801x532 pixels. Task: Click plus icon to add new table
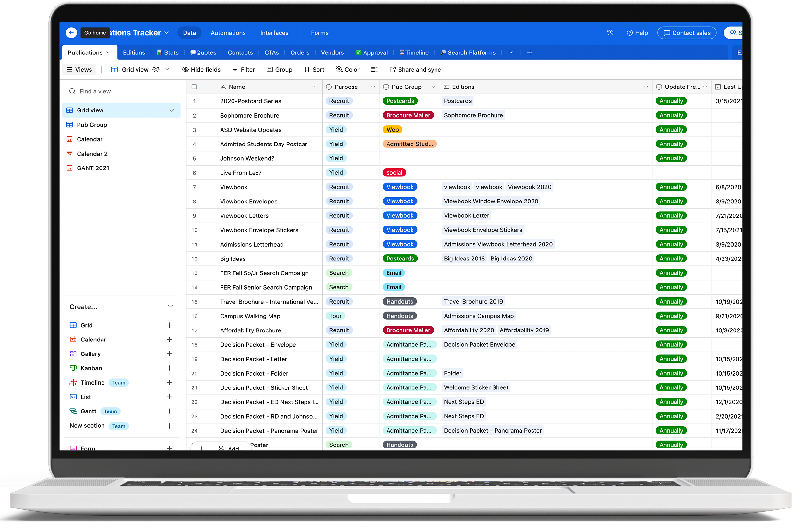pyautogui.click(x=529, y=52)
